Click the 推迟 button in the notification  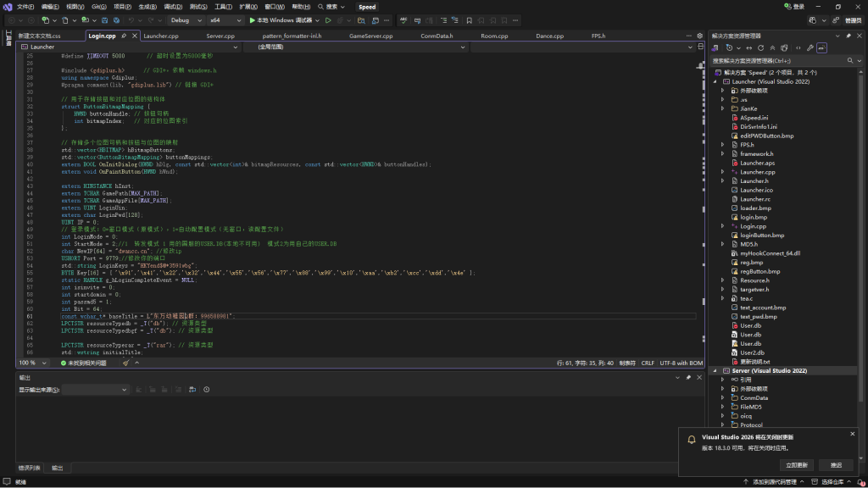coord(836,464)
